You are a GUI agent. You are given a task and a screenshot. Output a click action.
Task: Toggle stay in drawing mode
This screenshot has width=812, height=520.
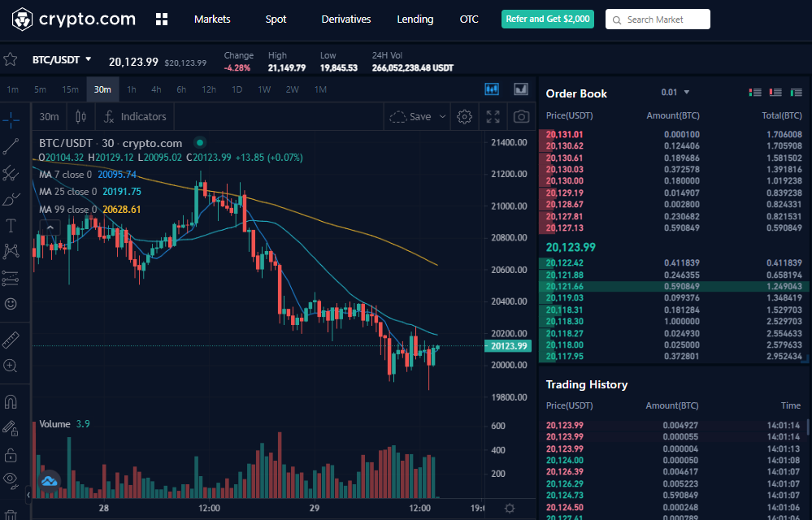[11, 428]
